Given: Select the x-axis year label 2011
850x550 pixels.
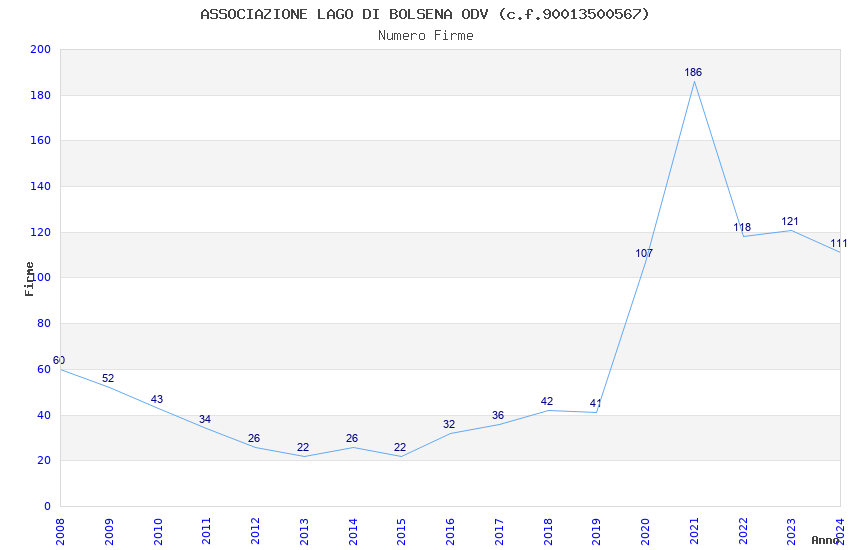Looking at the screenshot, I should coord(207,532).
